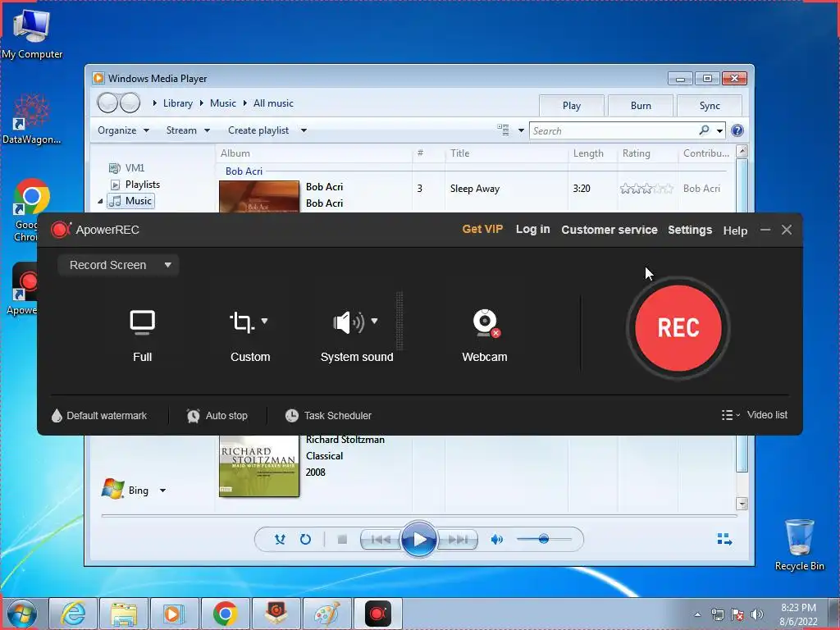Image resolution: width=840 pixels, height=630 pixels.
Task: Click the Media Player Search field
Action: [x=614, y=130]
